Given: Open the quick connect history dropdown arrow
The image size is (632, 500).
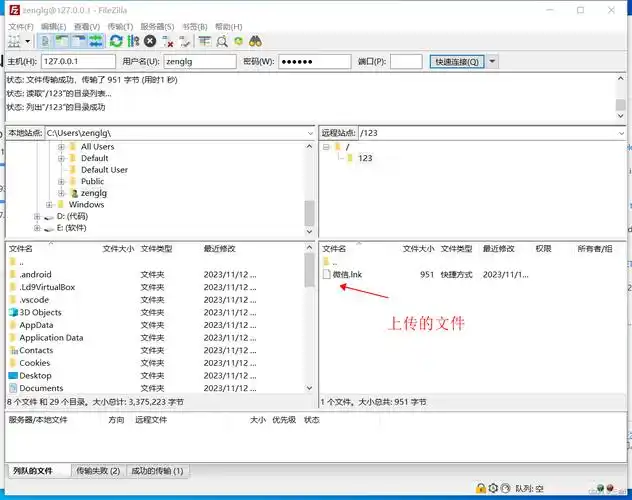Looking at the screenshot, I should coord(492,62).
